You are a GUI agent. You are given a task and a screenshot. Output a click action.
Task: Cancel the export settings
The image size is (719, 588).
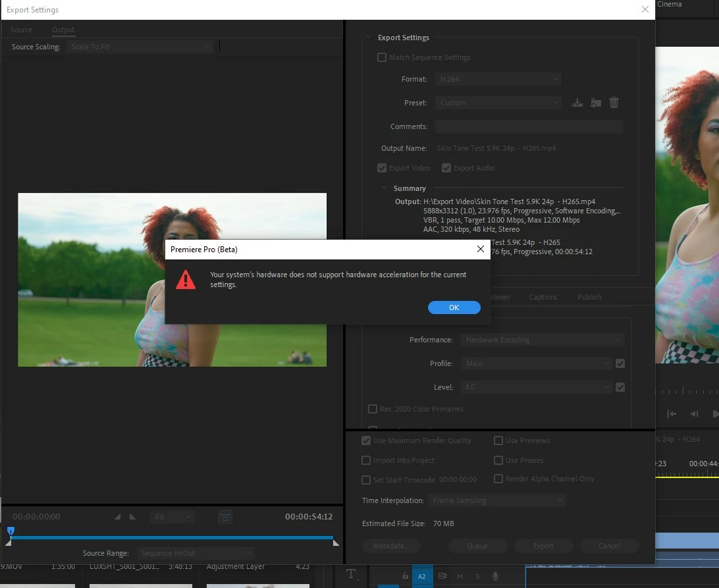point(609,546)
